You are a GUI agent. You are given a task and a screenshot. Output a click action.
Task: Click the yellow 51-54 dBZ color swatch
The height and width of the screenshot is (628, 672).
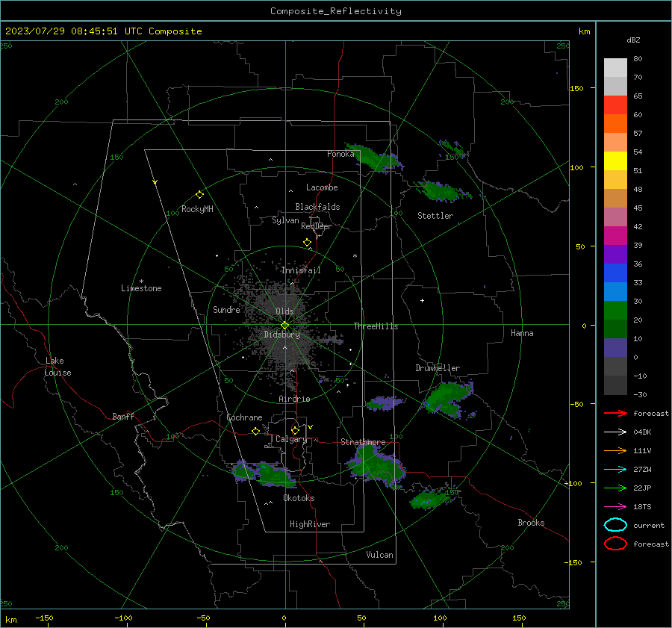point(615,161)
